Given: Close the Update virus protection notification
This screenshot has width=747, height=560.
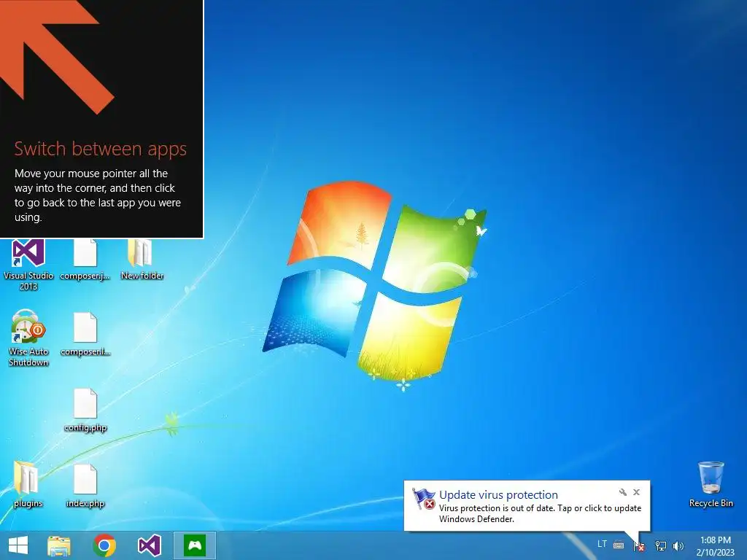Looking at the screenshot, I should click(x=636, y=492).
